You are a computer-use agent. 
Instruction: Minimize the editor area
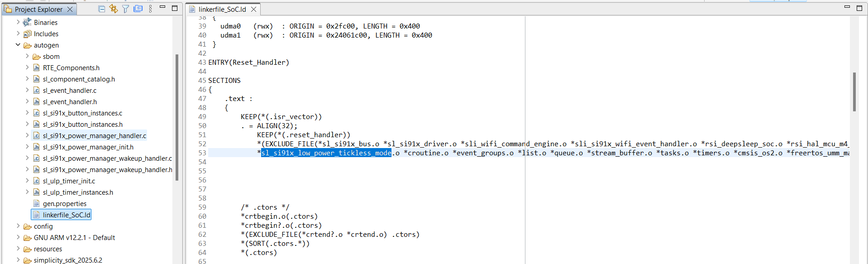tap(847, 8)
